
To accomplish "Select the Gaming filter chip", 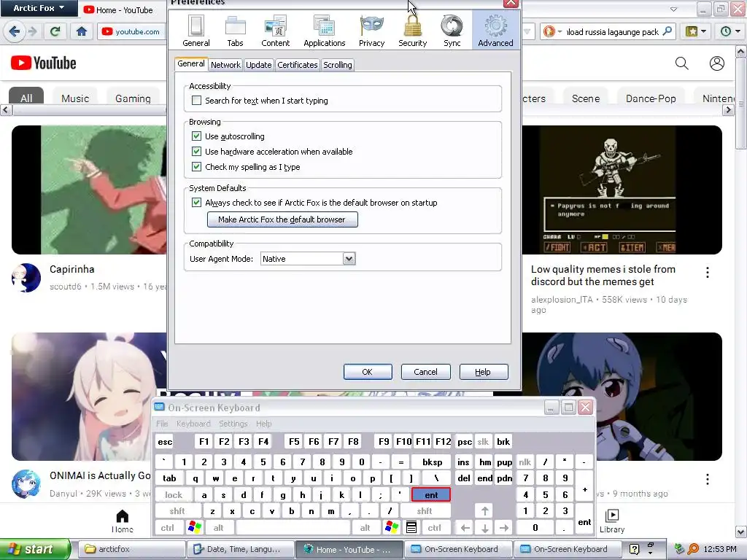I will click(x=133, y=98).
